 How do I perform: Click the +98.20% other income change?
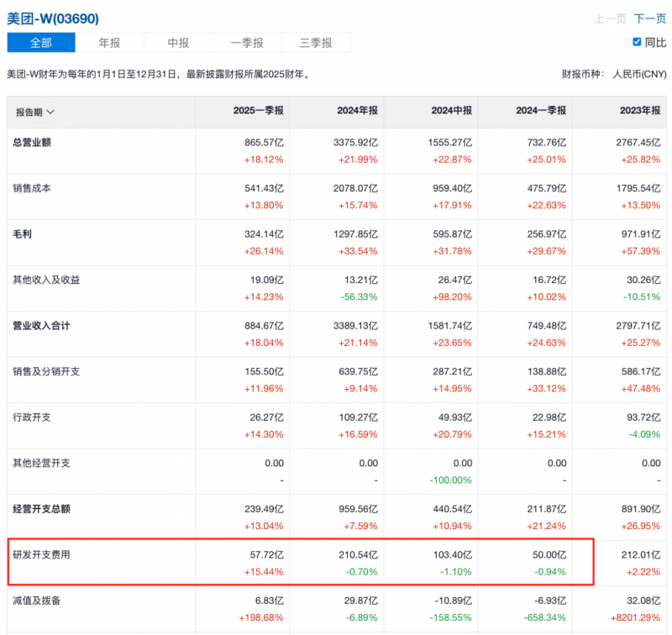[452, 297]
